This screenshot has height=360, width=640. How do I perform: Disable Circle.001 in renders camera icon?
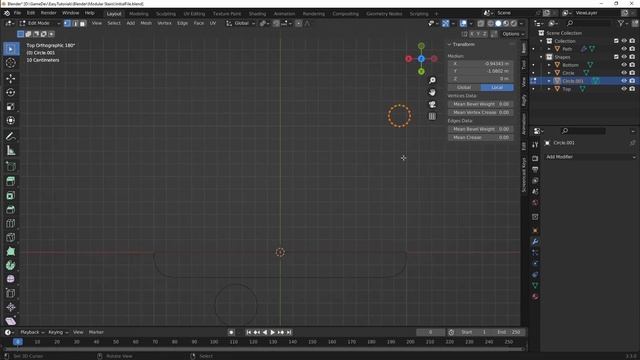click(x=632, y=81)
